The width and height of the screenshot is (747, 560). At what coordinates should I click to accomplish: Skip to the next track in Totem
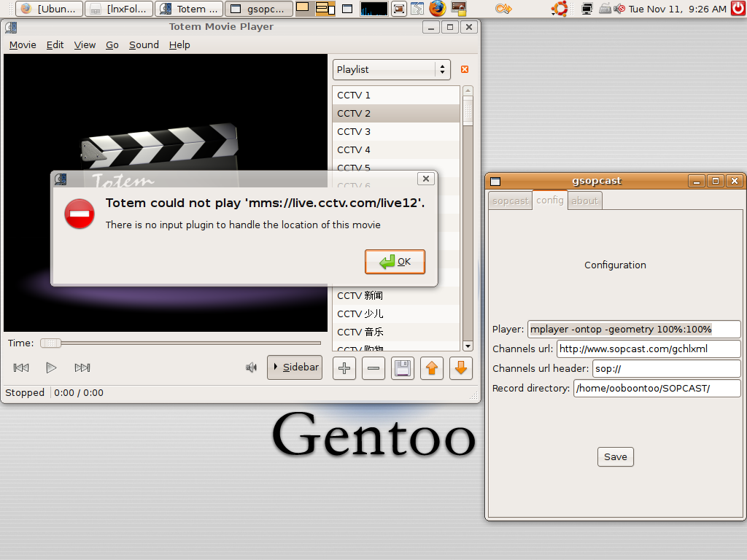coord(82,367)
